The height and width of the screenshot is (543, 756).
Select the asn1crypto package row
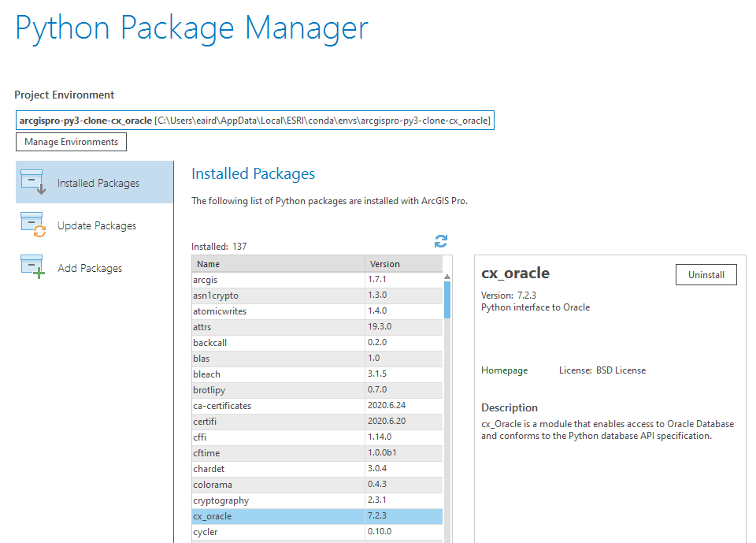pyautogui.click(x=317, y=296)
